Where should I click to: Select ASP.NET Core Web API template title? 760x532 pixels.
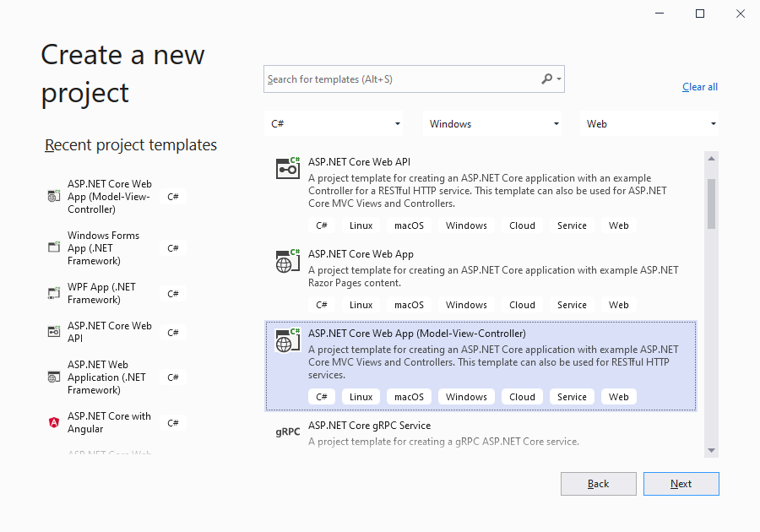[359, 162]
